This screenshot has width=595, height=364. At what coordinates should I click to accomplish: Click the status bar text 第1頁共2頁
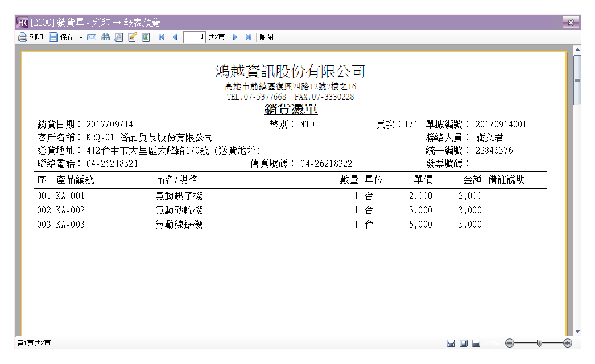(34, 343)
